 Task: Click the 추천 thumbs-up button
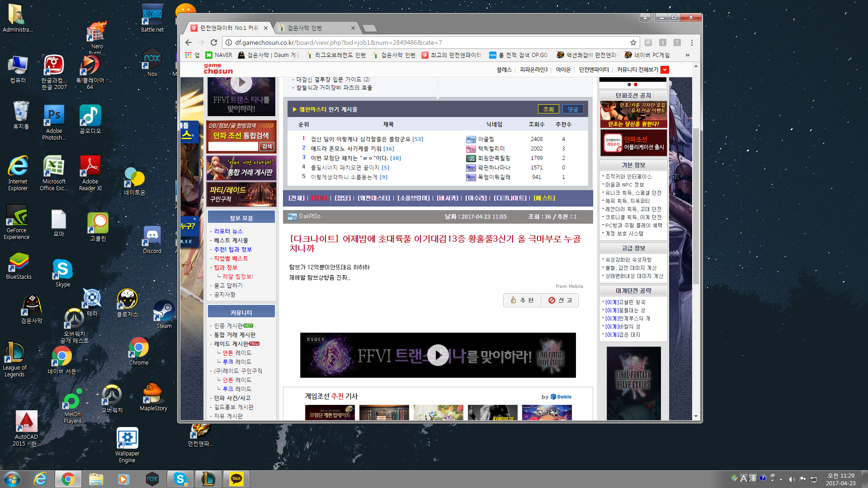click(522, 300)
